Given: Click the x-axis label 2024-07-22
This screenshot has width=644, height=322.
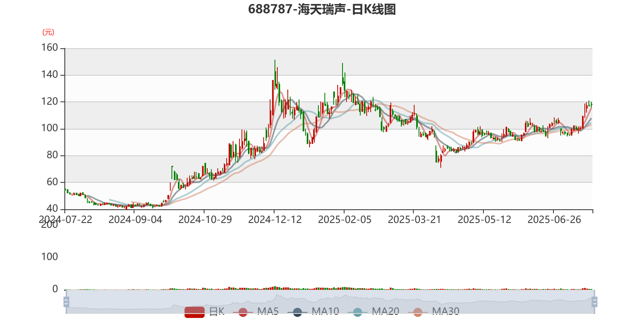Looking at the screenshot, I should [66, 220].
